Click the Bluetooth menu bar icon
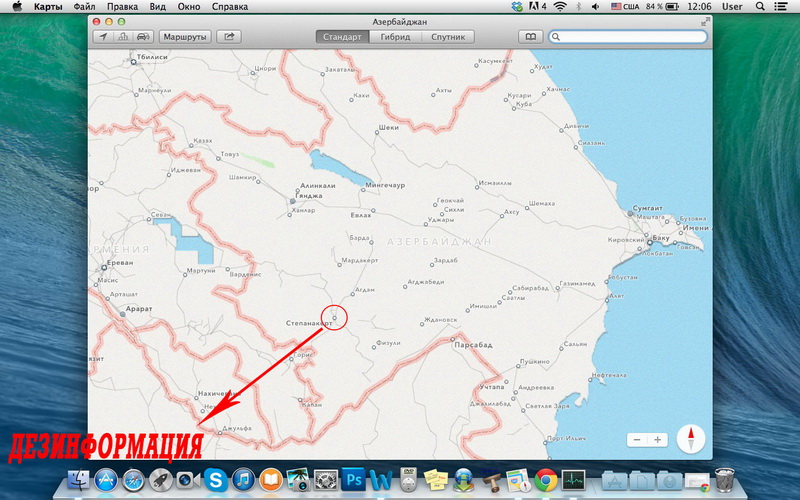The height and width of the screenshot is (500, 800). (x=579, y=7)
